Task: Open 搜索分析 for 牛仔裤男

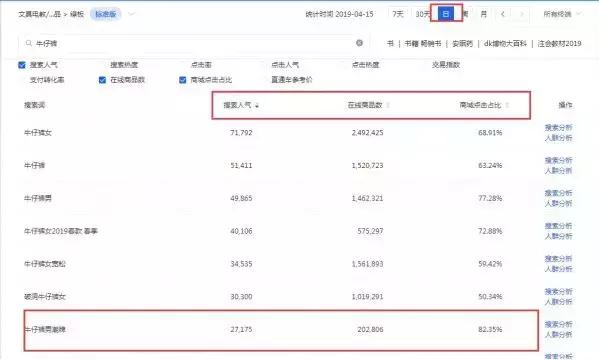Action: (558, 193)
